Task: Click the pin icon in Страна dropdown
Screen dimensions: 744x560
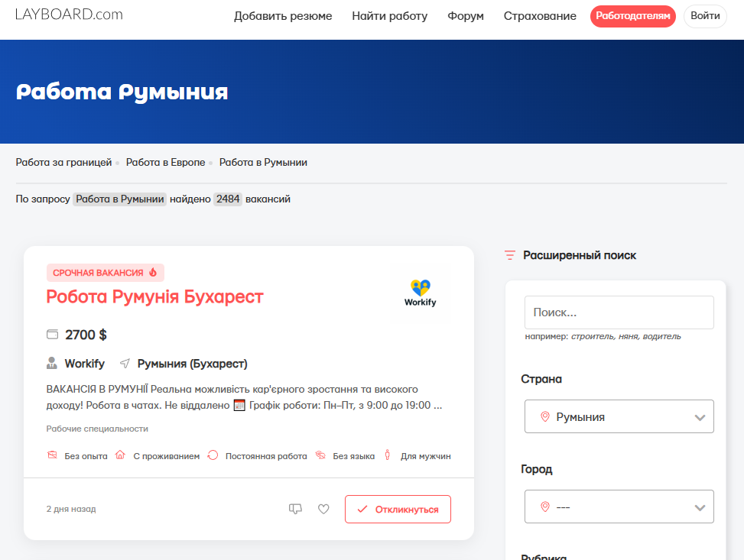Action: pos(545,416)
